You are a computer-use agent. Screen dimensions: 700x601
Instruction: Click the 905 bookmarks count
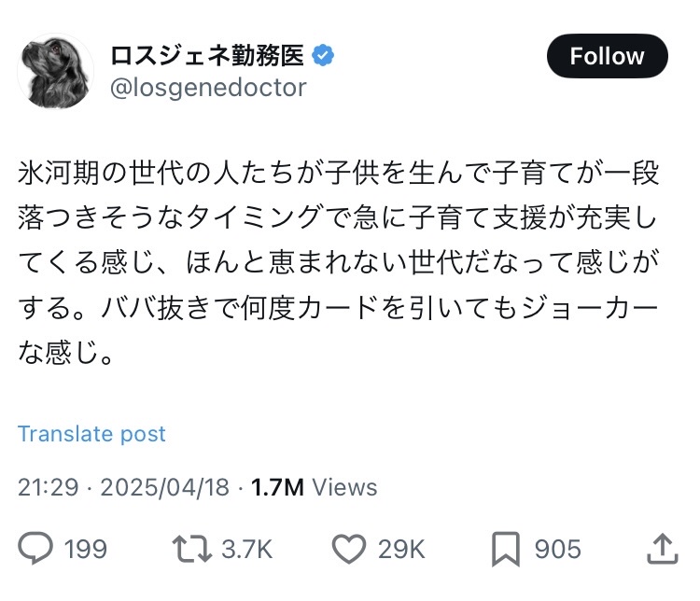[557, 549]
